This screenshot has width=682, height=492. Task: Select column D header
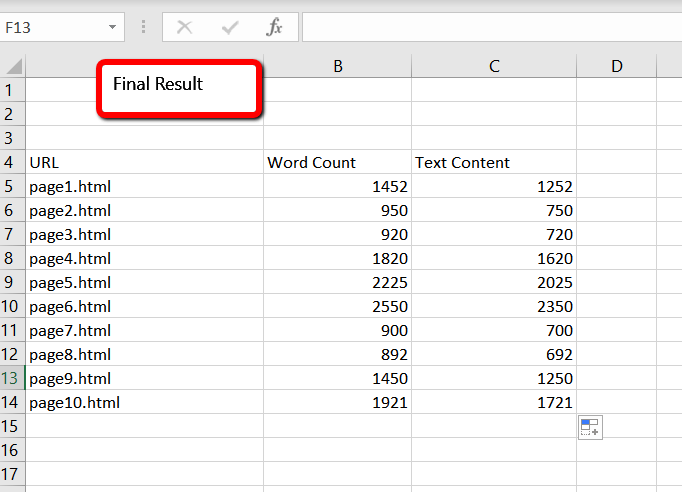click(616, 66)
